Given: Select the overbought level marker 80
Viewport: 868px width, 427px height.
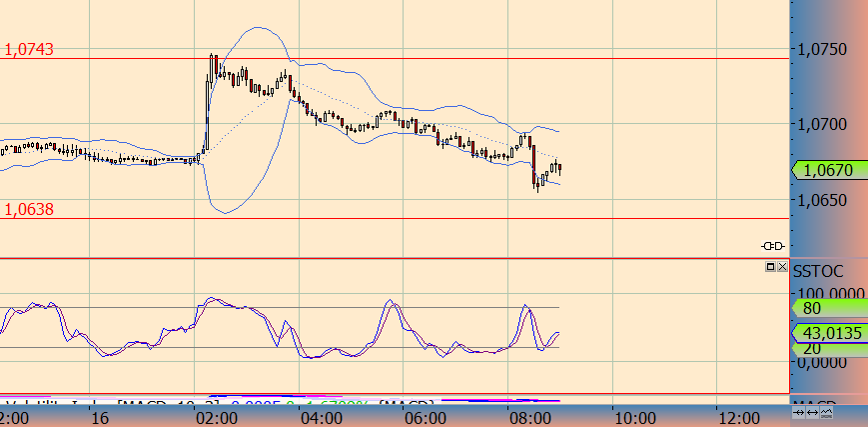Looking at the screenshot, I should 829,308.
